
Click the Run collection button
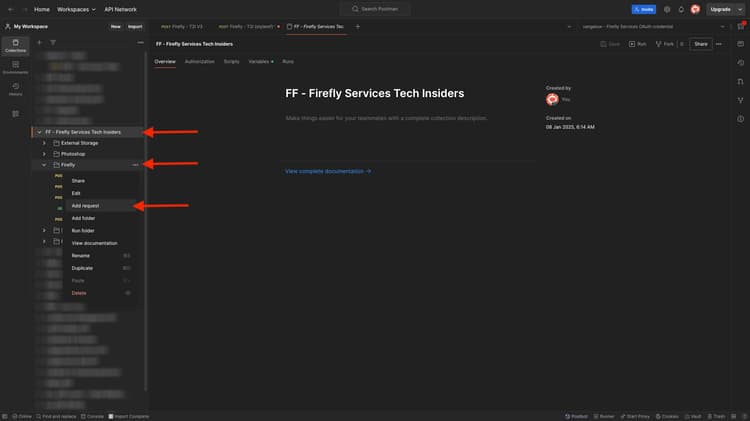(x=638, y=44)
